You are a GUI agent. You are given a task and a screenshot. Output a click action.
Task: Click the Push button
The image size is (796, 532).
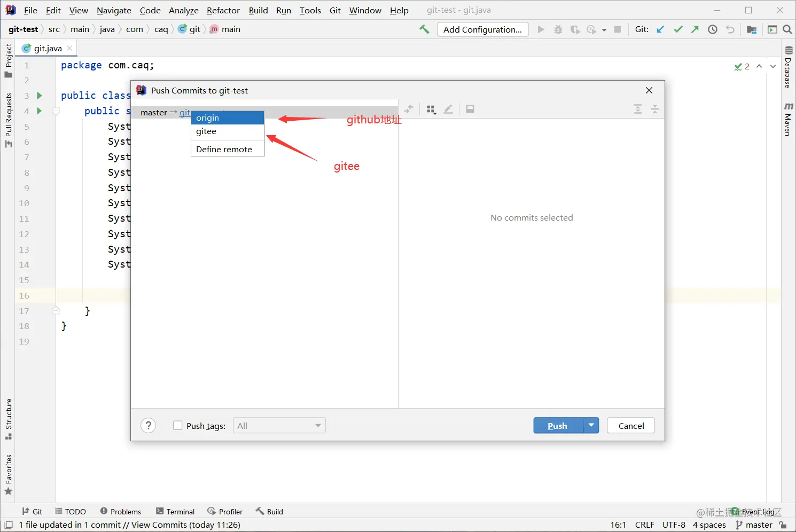558,426
